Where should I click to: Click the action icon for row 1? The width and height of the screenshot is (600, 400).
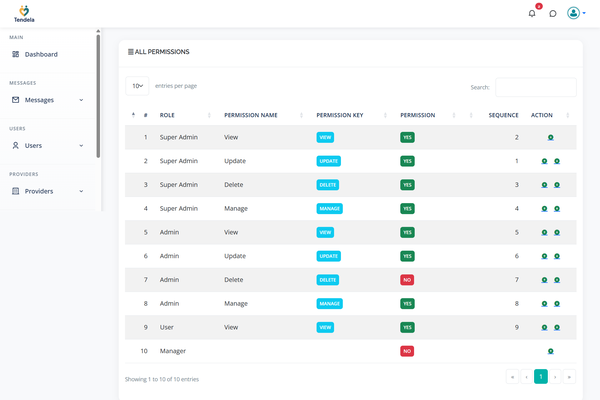551,137
